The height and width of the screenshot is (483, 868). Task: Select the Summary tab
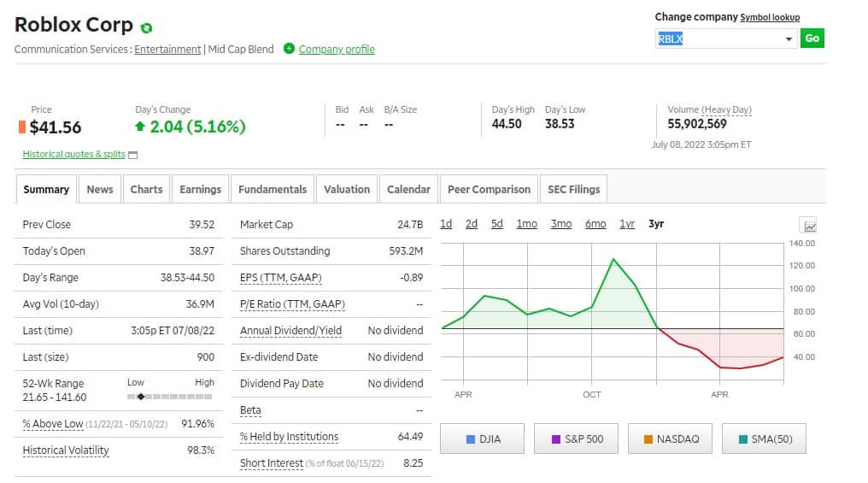click(46, 190)
